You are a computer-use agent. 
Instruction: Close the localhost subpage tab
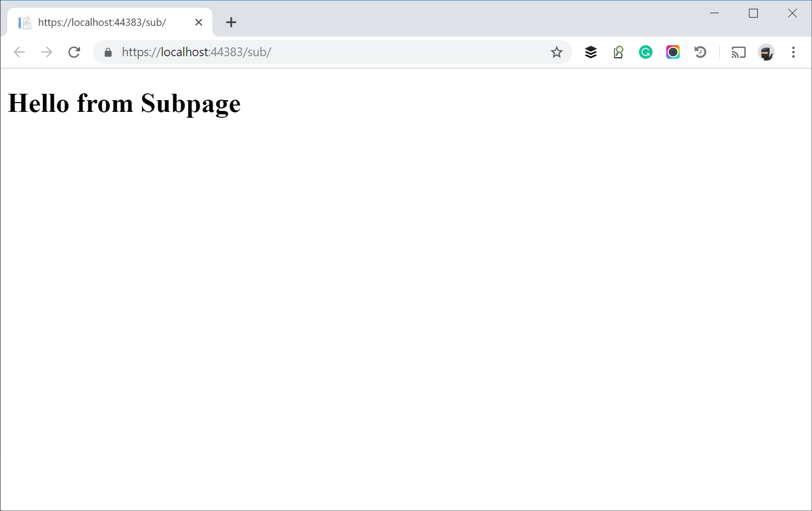pos(198,22)
